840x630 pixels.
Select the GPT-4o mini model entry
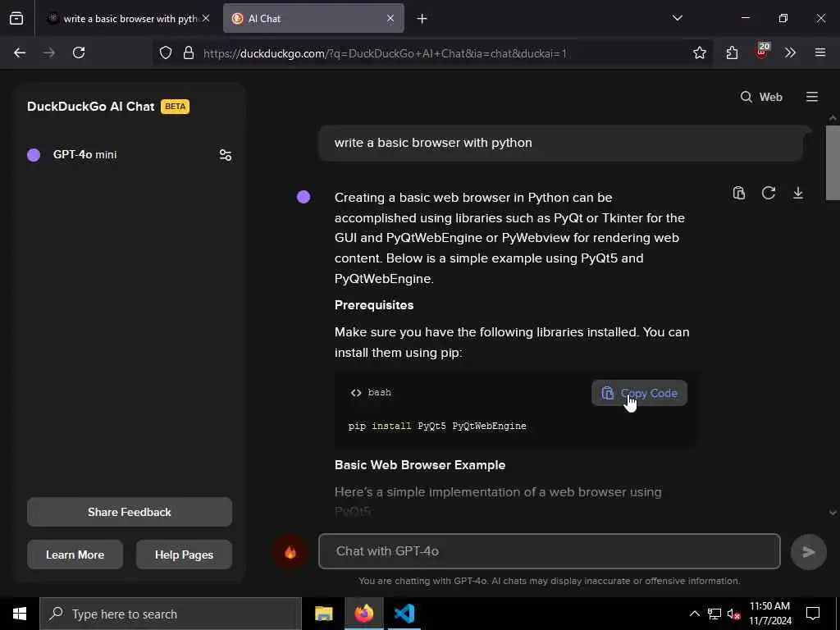[x=84, y=155]
